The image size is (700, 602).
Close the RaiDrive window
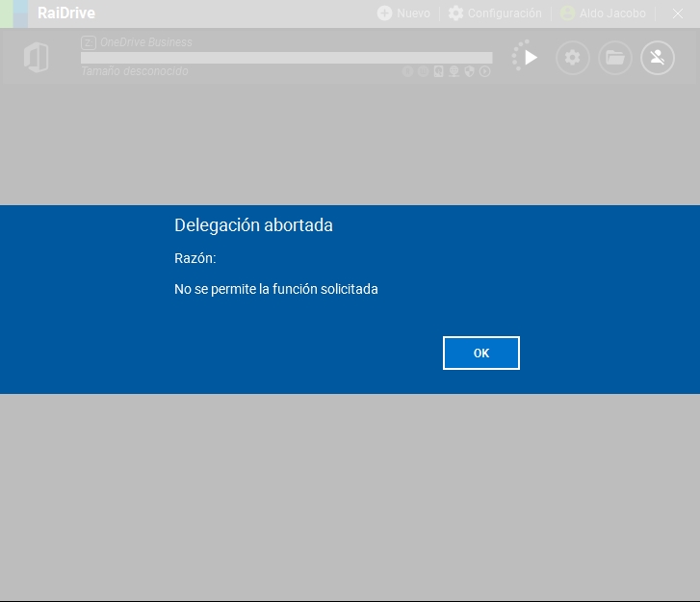(x=677, y=13)
